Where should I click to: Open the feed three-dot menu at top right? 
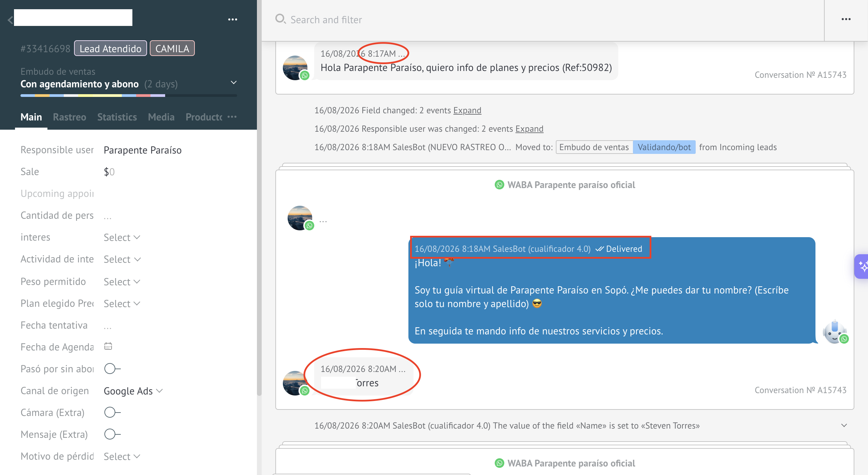click(846, 19)
